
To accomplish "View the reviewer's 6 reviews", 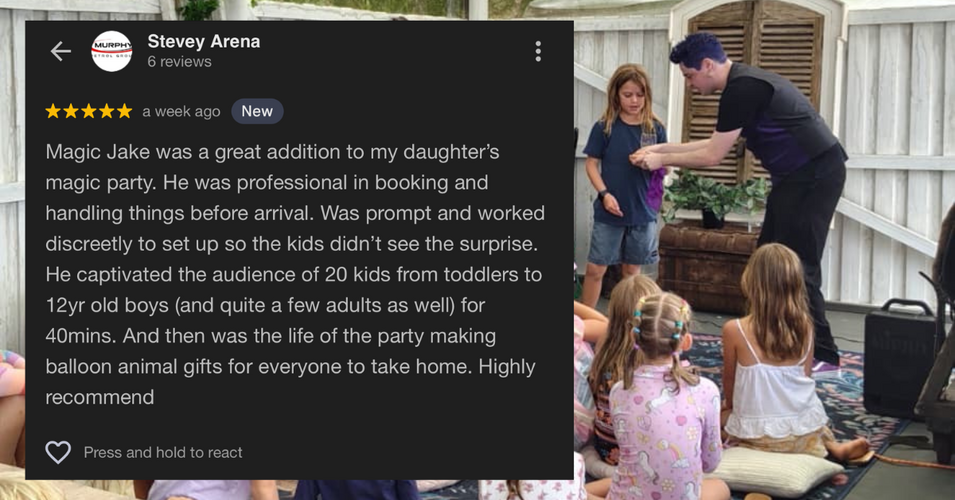I will click(x=179, y=62).
